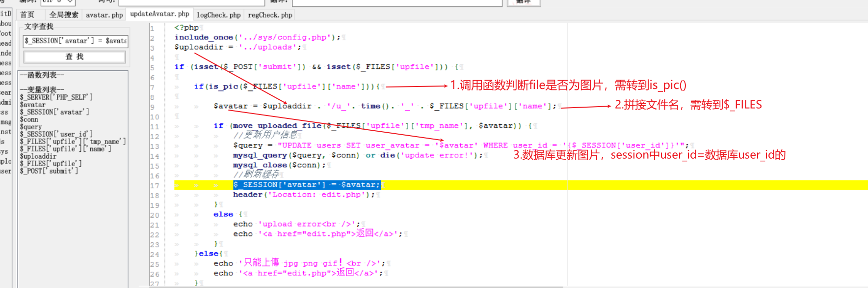Click the header('Location: edit.php') code line
Image resolution: width=868 pixels, height=288 pixels.
(x=304, y=195)
